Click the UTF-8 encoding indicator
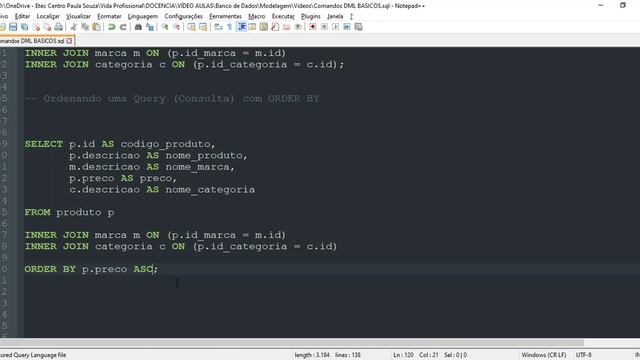Image resolution: width=640 pixels, height=360 pixels. pos(583,355)
